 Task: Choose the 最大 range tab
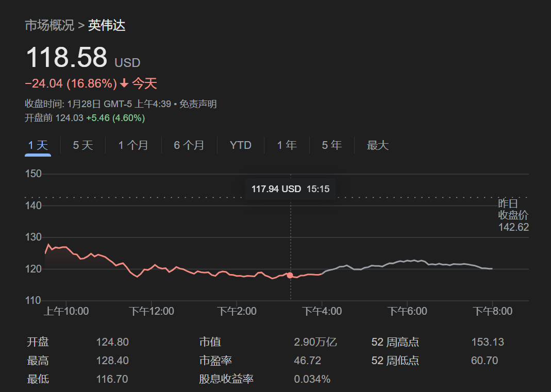[378, 145]
